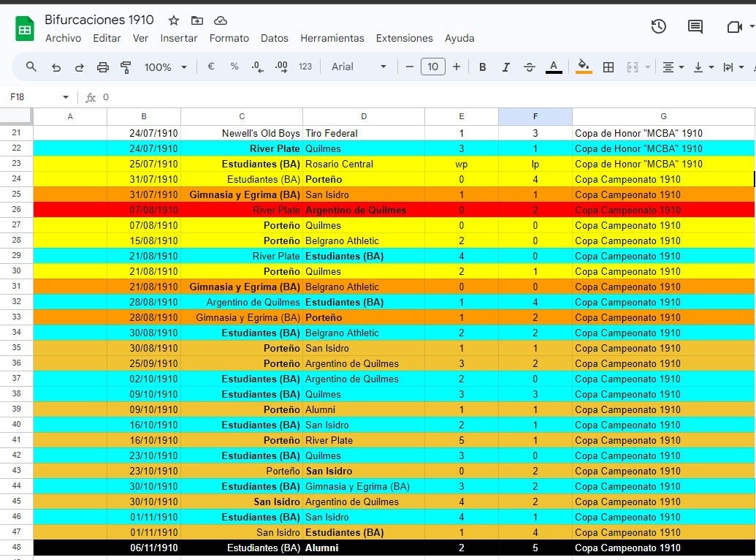Image resolution: width=756 pixels, height=560 pixels.
Task: Open the text color picker
Action: tap(554, 67)
